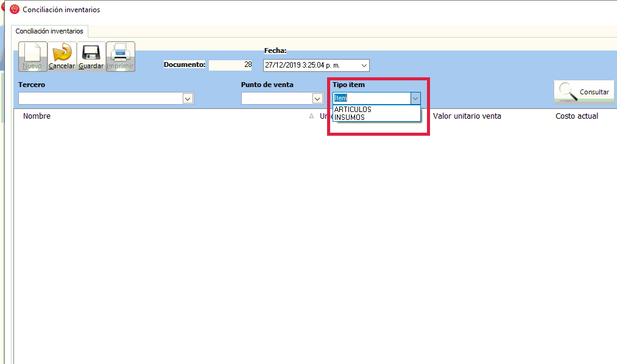Click the Documento number field
The width and height of the screenshot is (617, 364).
point(231,65)
